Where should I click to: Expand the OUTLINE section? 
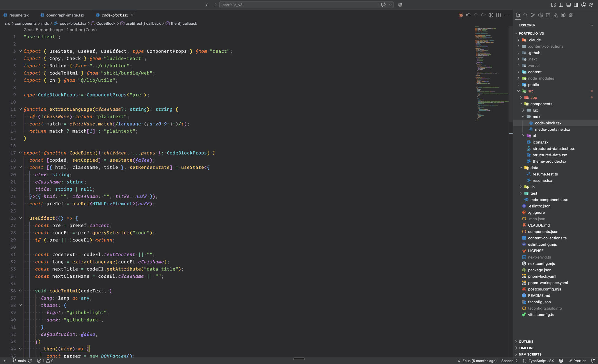[x=526, y=342]
